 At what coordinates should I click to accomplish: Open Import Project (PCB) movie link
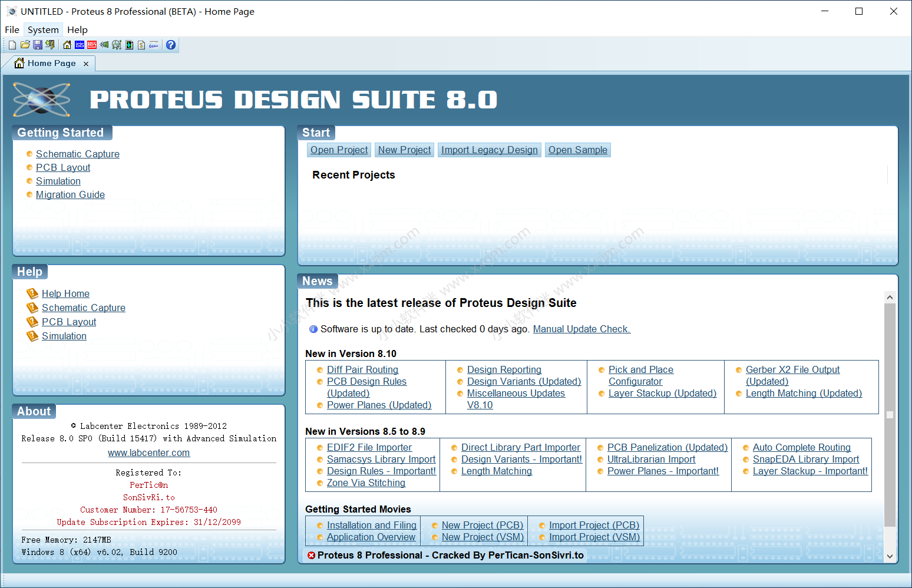(594, 525)
